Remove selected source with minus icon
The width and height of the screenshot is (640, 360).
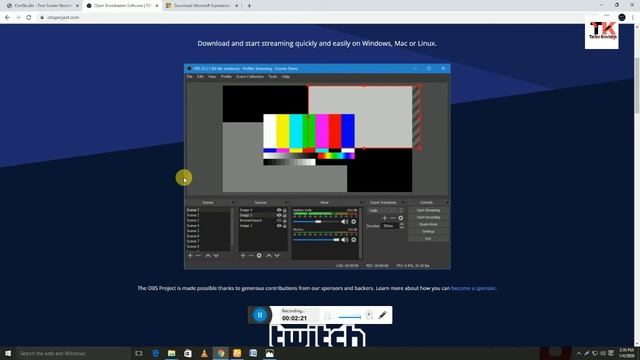251,256
